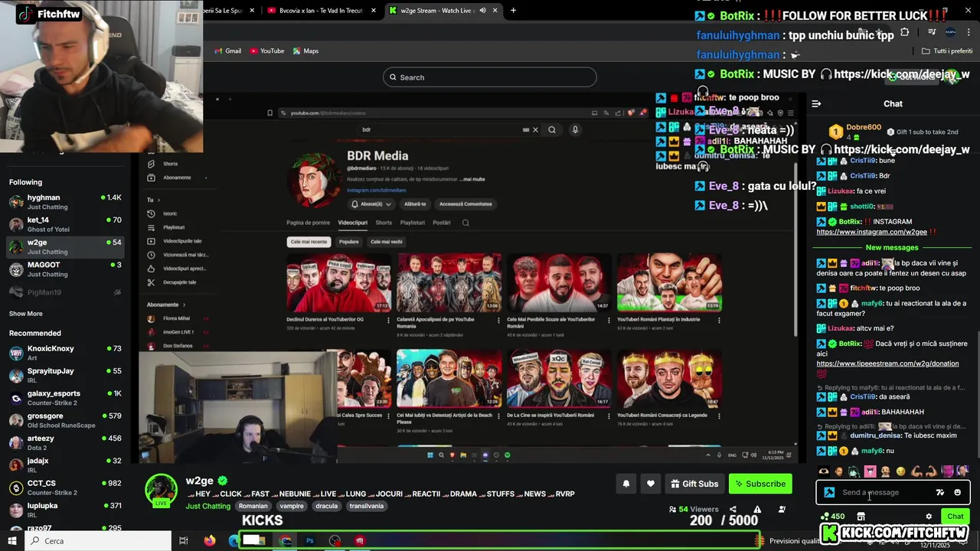The image size is (980, 551).
Task: Open the YouTube bookmark
Action: click(x=266, y=51)
